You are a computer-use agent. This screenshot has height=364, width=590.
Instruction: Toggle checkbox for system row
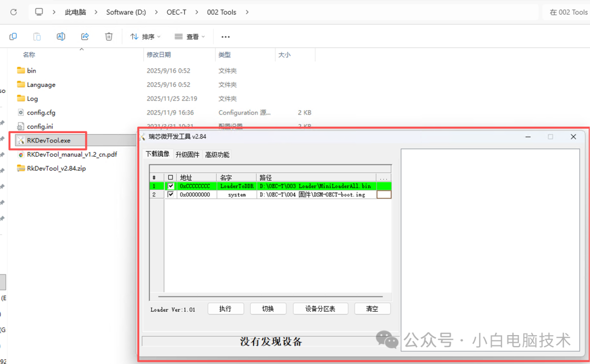tap(171, 194)
